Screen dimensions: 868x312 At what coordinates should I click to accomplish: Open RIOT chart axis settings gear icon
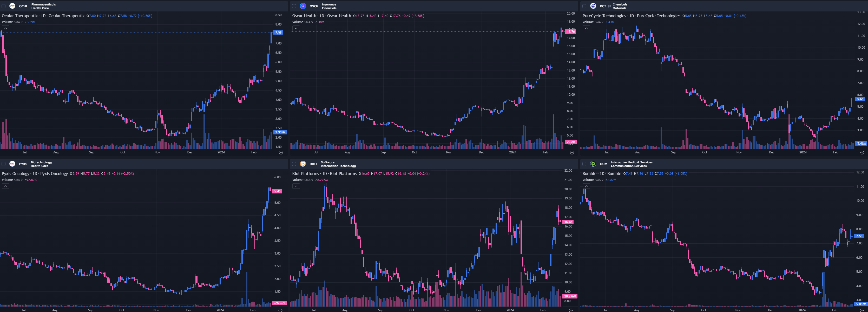tap(570, 310)
